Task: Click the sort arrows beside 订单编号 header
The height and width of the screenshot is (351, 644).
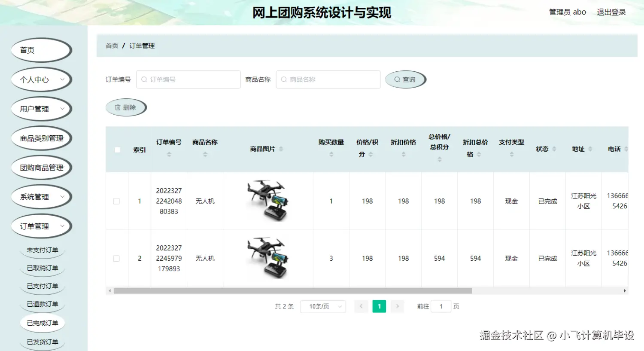Action: 169,154
